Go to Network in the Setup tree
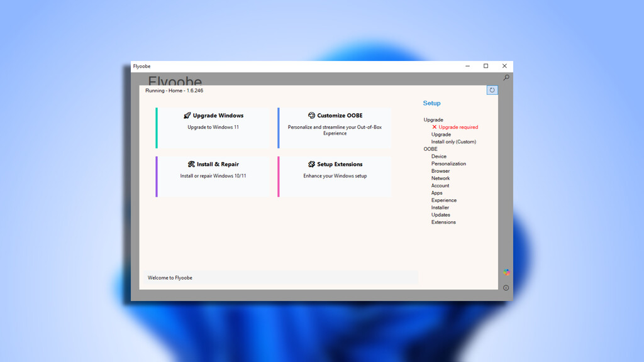Viewport: 644px width, 362px height. click(x=440, y=178)
